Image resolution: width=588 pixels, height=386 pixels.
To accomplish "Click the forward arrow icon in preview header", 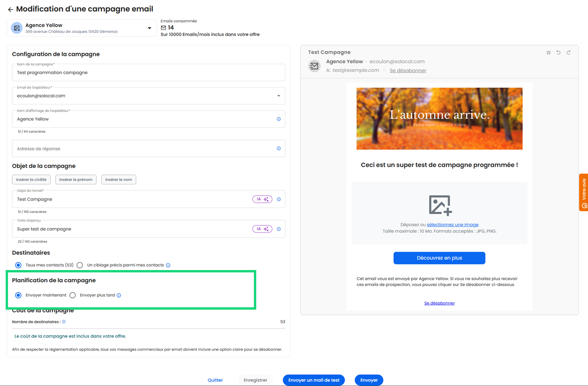I will pyautogui.click(x=568, y=52).
